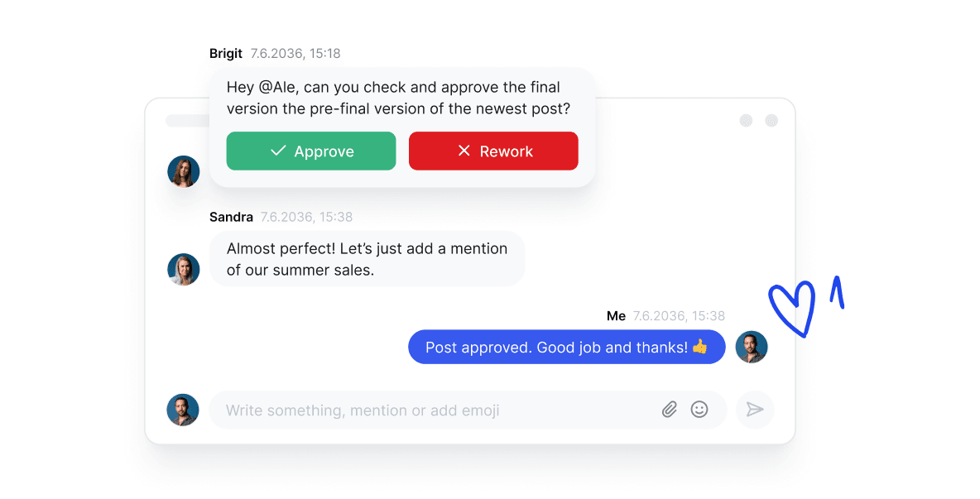Click the left circular icon in the window header
This screenshot has width=980, height=499.
tap(747, 120)
